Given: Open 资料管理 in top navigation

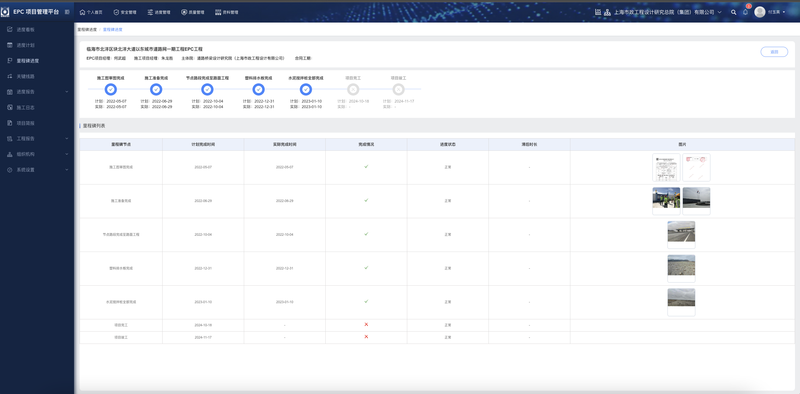Looking at the screenshot, I should coord(227,12).
